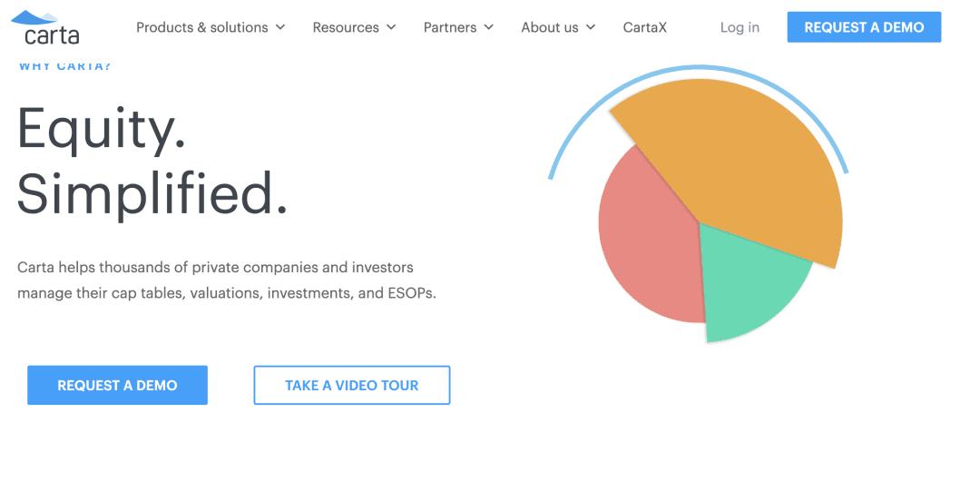Click the Equity. Simplified. headline

[x=152, y=162]
